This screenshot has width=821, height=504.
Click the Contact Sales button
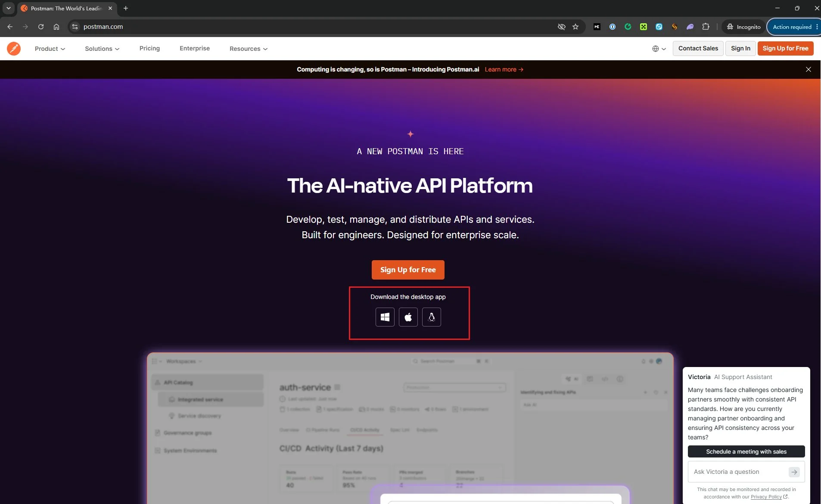(x=698, y=48)
